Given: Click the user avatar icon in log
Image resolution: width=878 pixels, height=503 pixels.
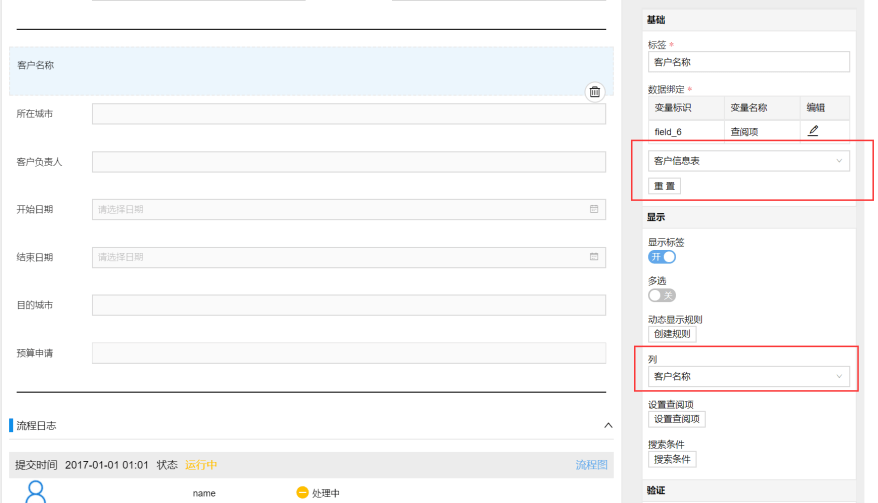Looking at the screenshot, I should pos(37,492).
